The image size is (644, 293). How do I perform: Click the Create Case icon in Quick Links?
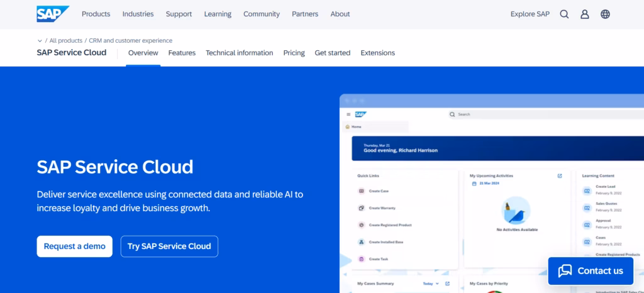(361, 191)
